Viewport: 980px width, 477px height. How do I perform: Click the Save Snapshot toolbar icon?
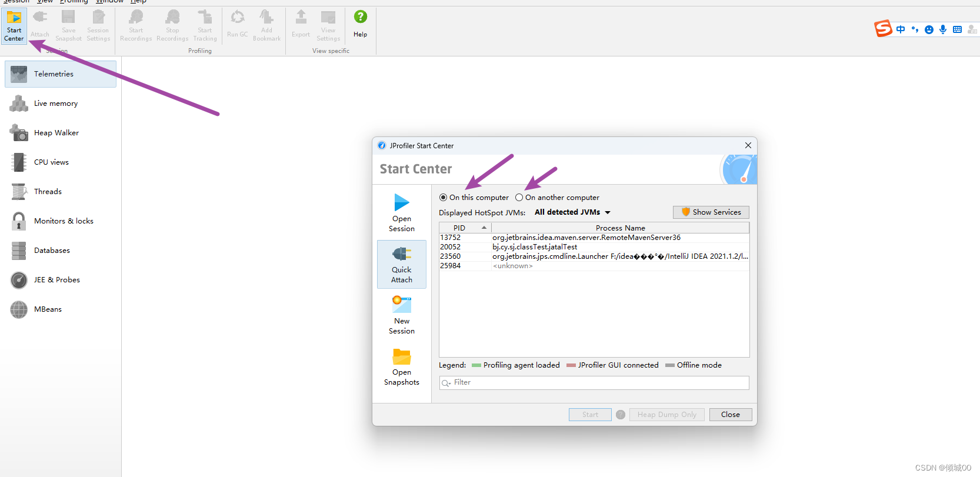tap(68, 26)
